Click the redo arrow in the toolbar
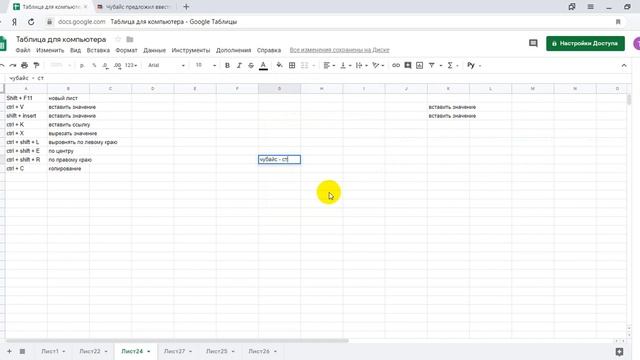This screenshot has height=360, width=640. point(13,65)
